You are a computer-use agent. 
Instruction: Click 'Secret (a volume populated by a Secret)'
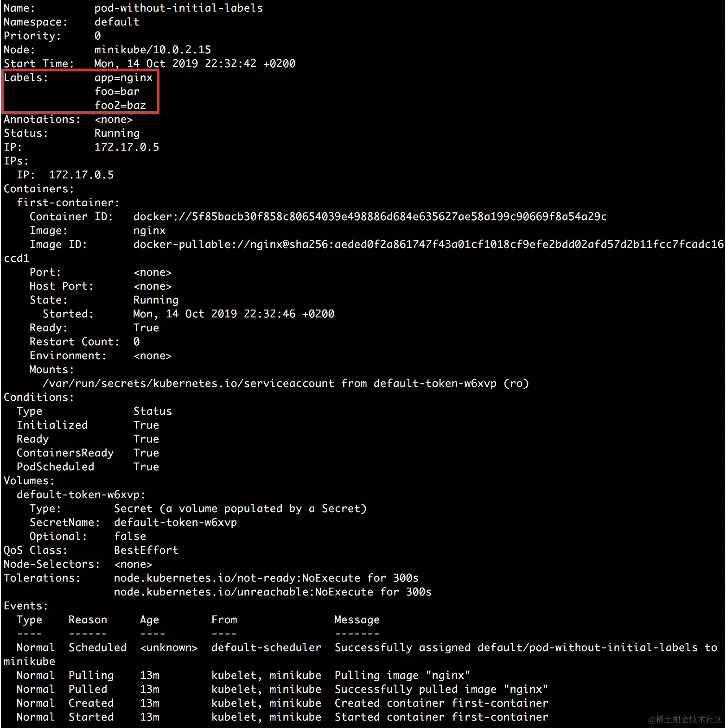(x=240, y=508)
